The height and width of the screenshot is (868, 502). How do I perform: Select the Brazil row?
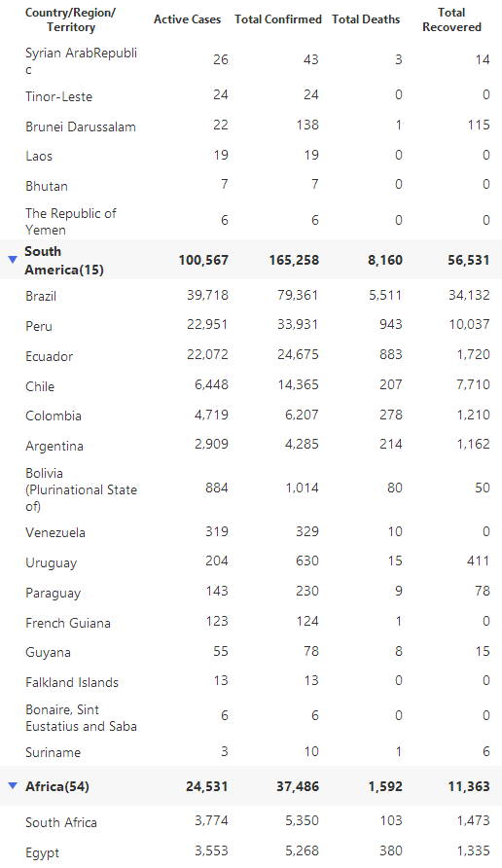pyautogui.click(x=251, y=295)
